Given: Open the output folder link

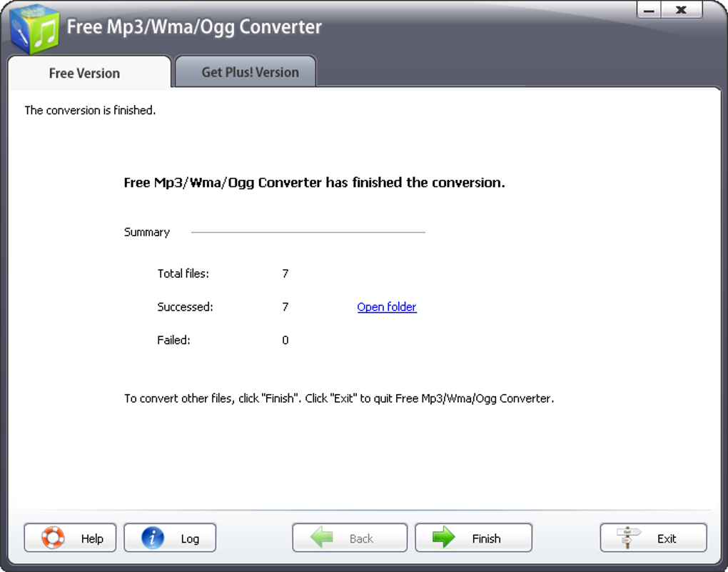Looking at the screenshot, I should 387,306.
